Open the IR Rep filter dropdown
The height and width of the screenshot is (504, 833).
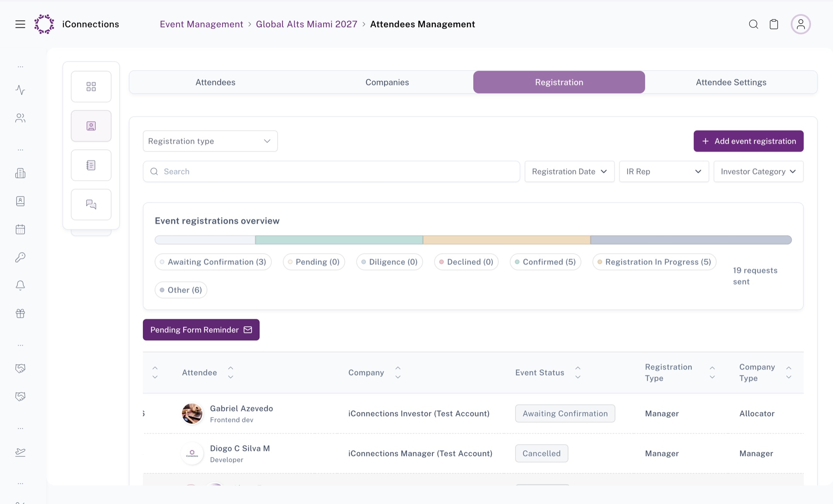664,171
